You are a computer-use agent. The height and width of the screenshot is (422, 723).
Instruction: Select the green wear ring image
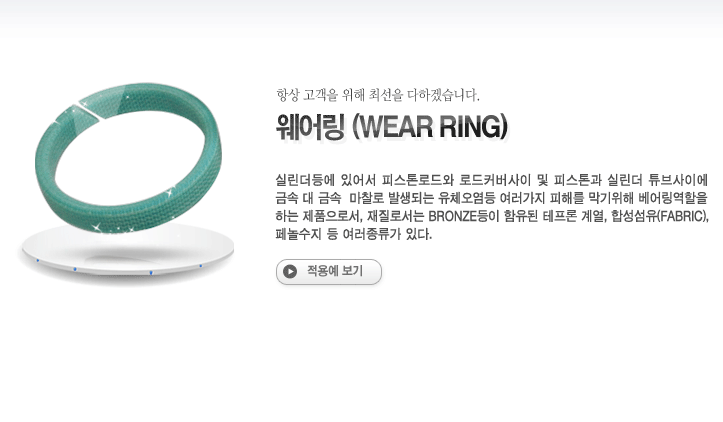(x=128, y=157)
